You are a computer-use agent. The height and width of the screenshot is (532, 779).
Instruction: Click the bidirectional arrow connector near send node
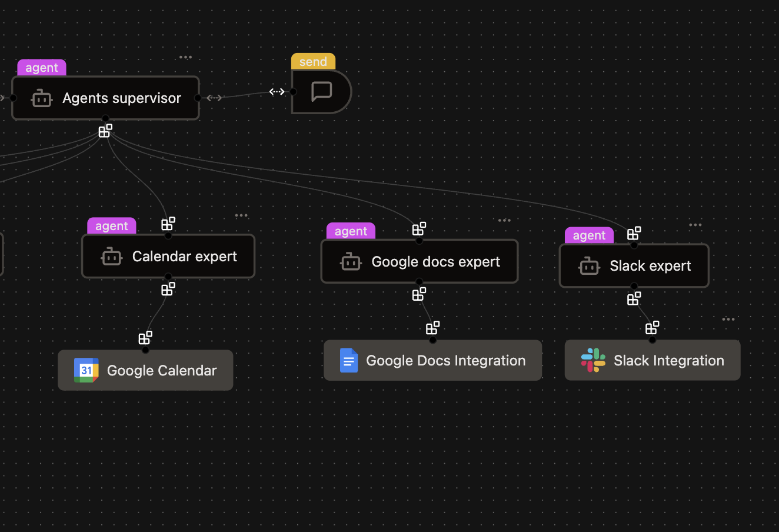click(277, 91)
